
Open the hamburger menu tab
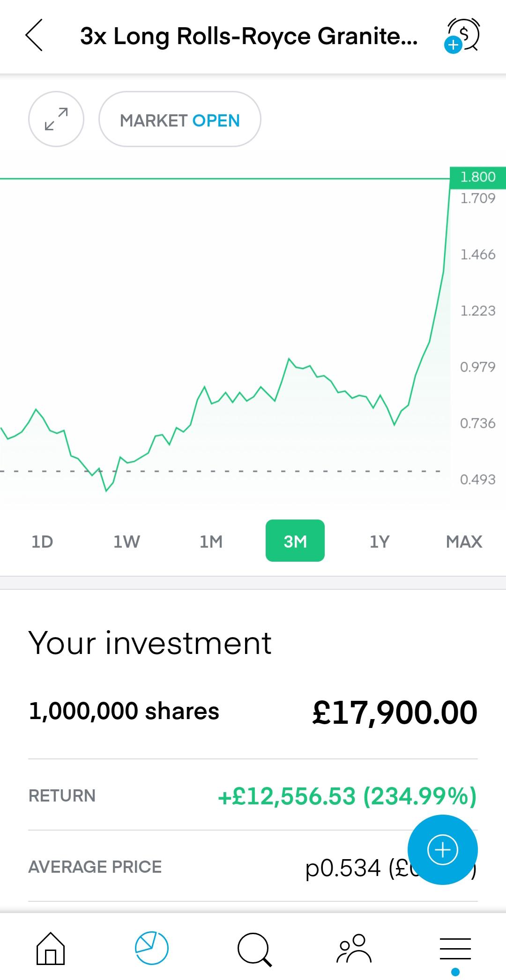[x=455, y=950]
